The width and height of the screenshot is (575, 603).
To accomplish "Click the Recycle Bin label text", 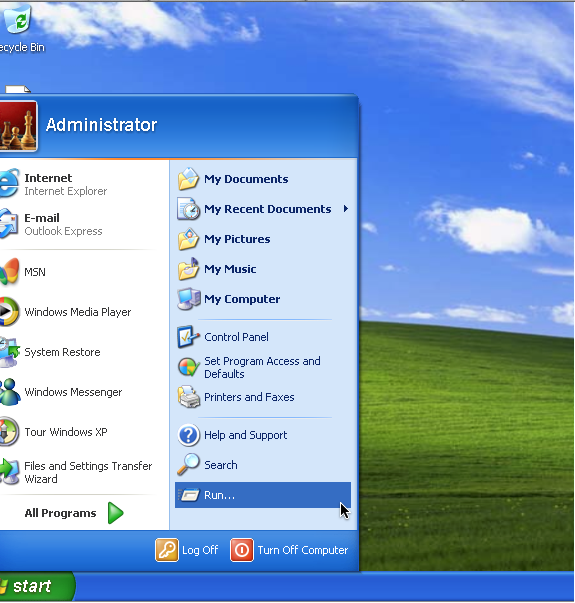I will coord(22,47).
